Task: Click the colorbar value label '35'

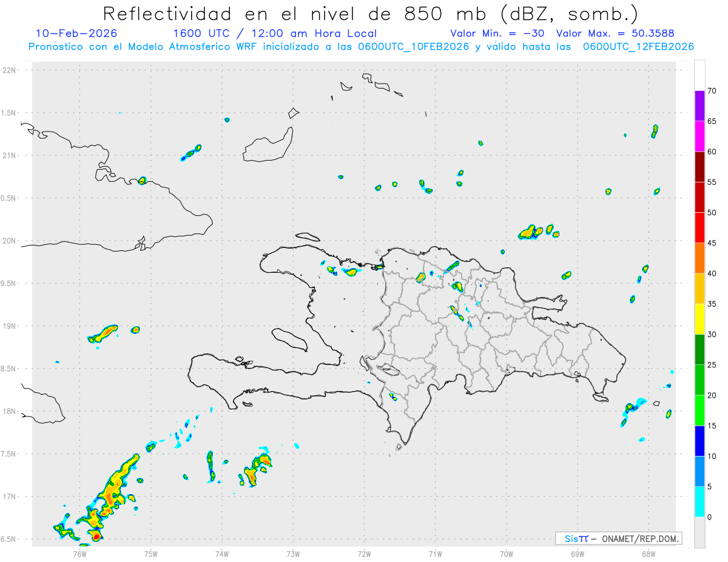Action: click(712, 304)
